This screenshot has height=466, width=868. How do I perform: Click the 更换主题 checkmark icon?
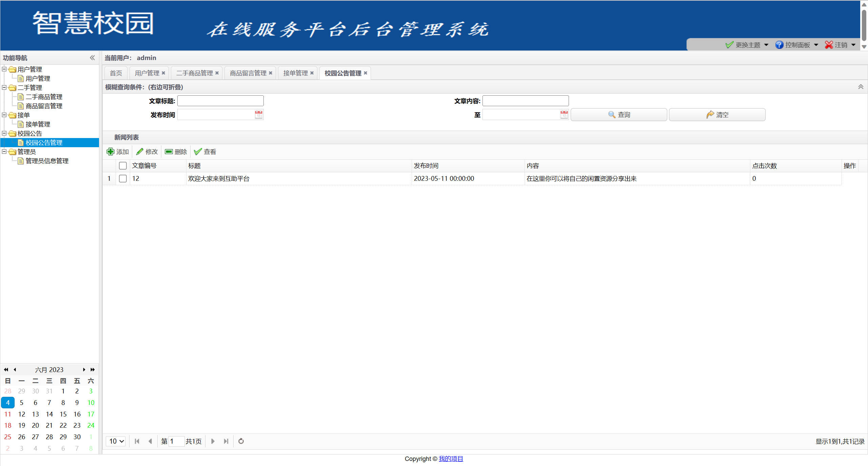point(729,45)
